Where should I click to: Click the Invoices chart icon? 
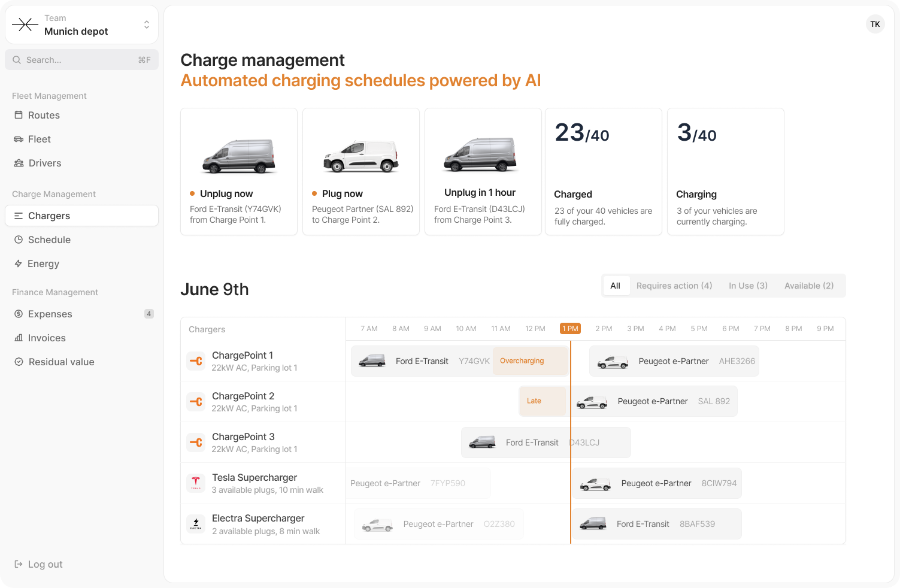pos(19,338)
